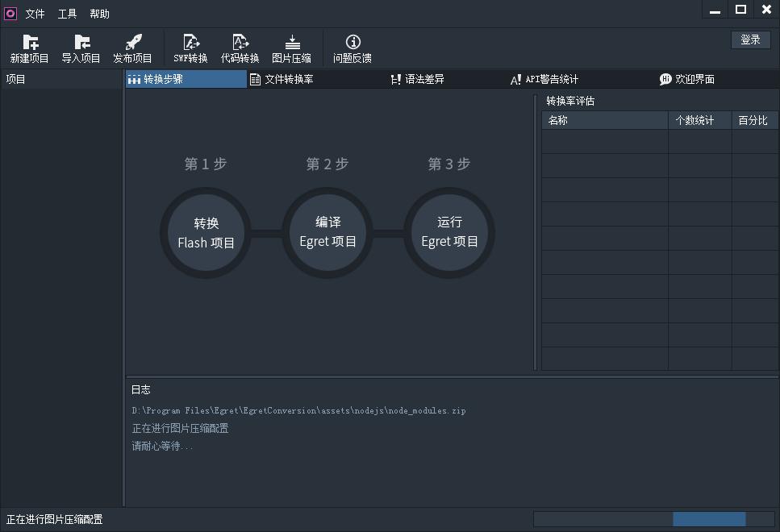780x532 pixels.
Task: Click the 发布项目 rocket icon
Action: point(133,48)
